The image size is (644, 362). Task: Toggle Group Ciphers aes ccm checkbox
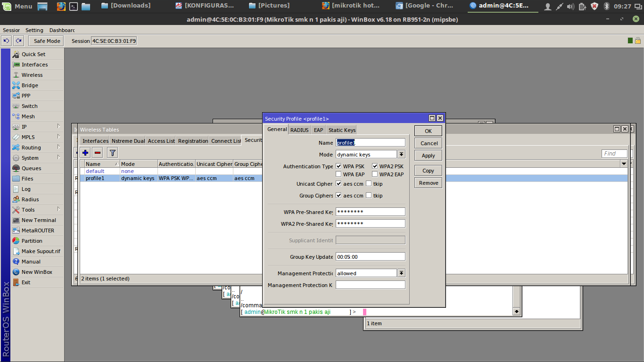339,196
